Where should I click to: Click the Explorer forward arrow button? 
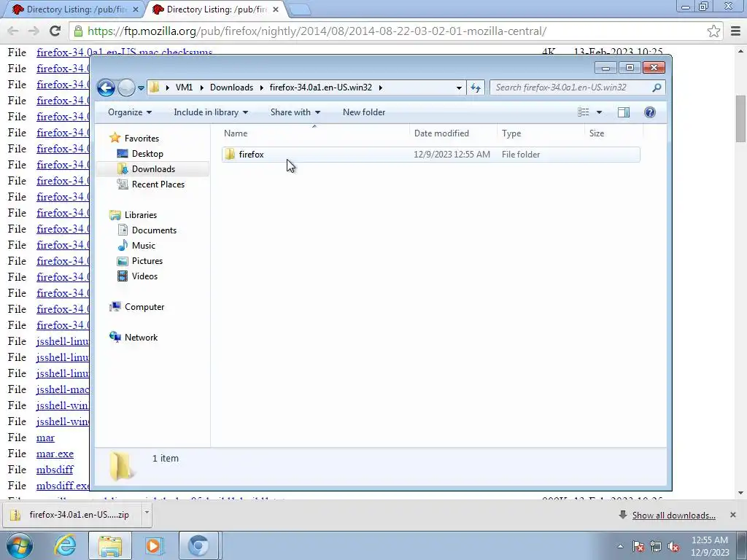126,87
